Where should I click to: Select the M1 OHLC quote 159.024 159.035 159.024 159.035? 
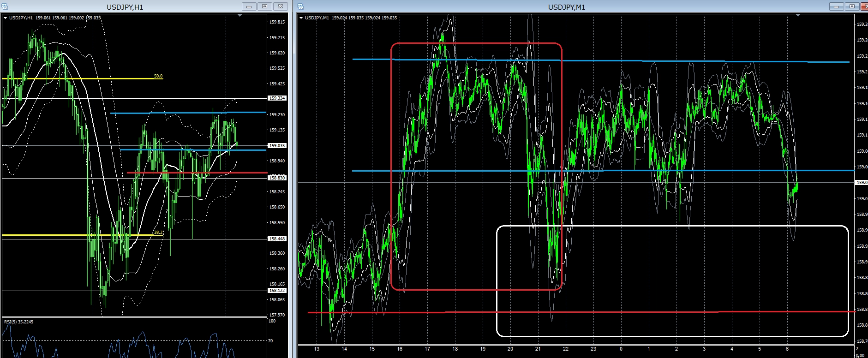pyautogui.click(x=364, y=18)
